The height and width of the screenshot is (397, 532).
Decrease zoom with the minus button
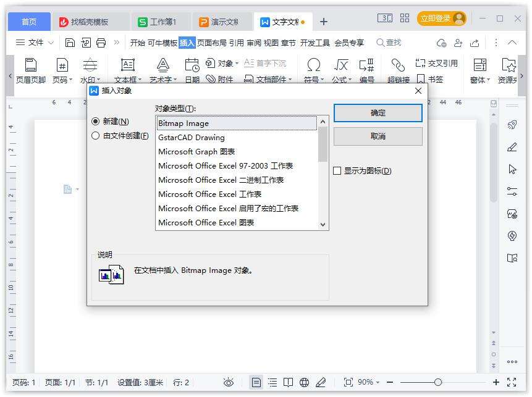point(390,382)
